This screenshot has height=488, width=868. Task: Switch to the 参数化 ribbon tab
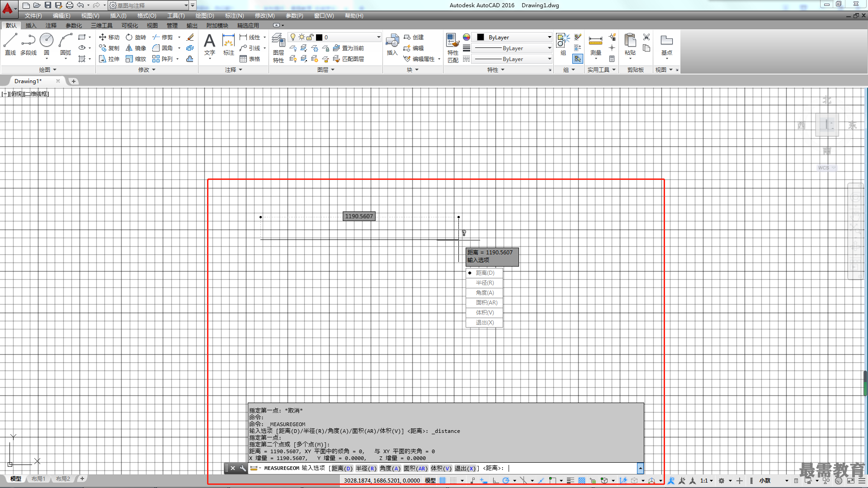[74, 25]
